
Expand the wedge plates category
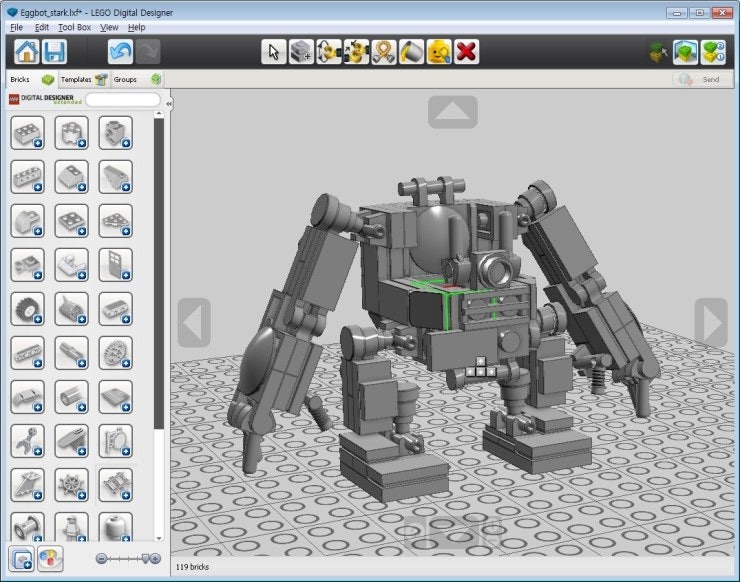coord(116,221)
